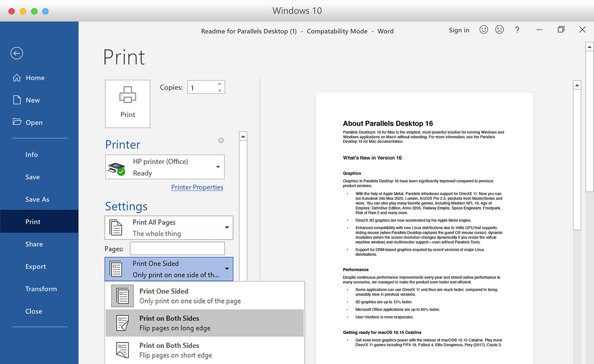Click the Open folder icon in sidebar
Image resolution: width=594 pixels, height=364 pixels.
[17, 122]
